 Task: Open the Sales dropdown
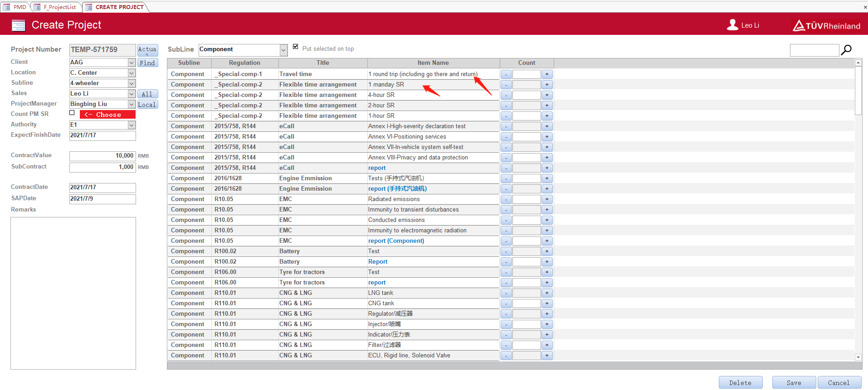(x=132, y=94)
